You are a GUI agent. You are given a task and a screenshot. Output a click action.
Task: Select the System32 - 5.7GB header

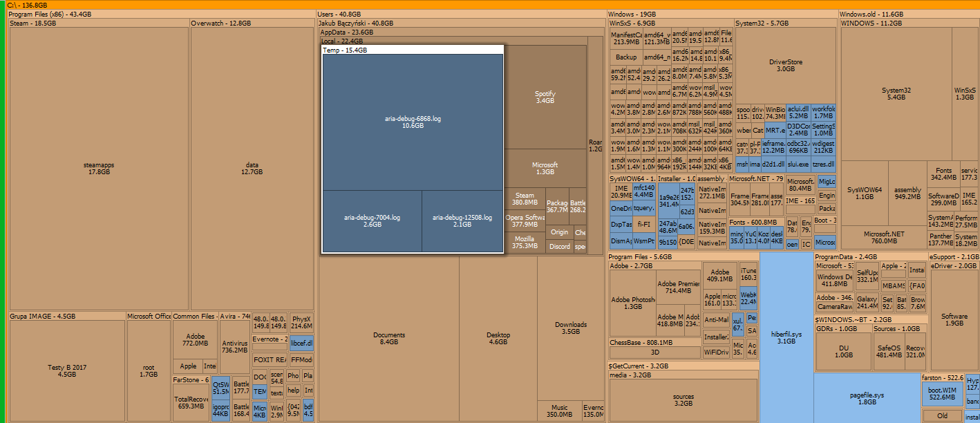(785, 23)
